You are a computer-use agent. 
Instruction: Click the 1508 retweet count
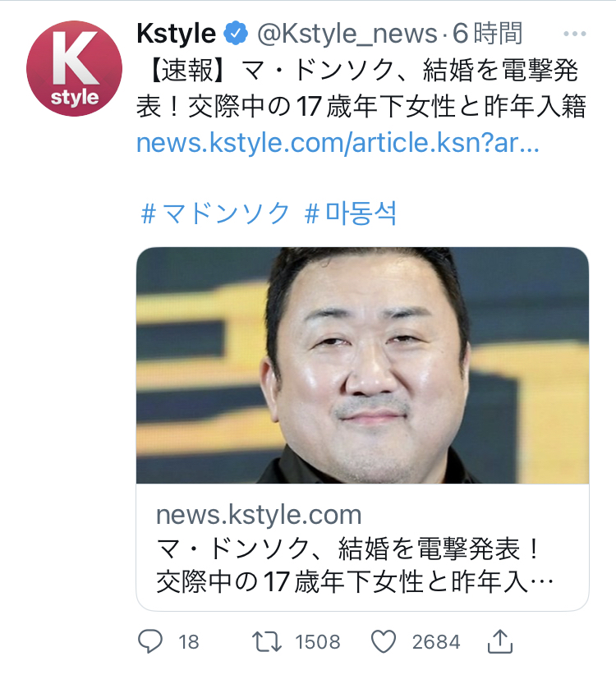(318, 642)
